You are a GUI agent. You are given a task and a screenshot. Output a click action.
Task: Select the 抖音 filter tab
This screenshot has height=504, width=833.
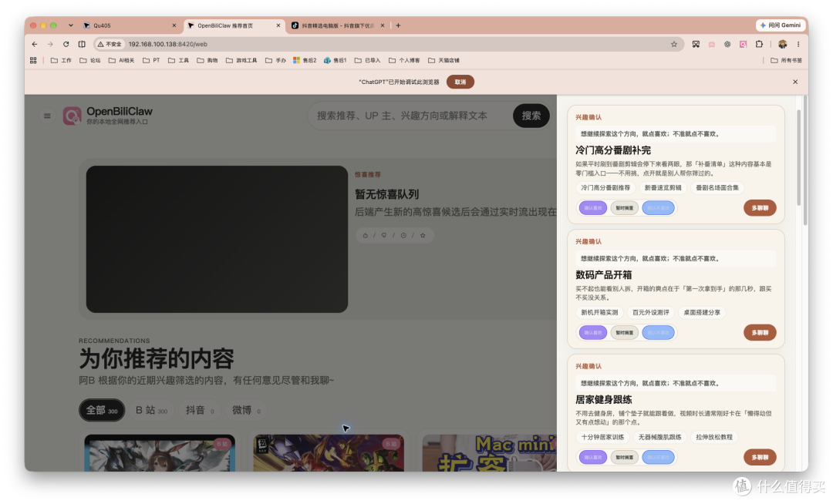click(200, 410)
